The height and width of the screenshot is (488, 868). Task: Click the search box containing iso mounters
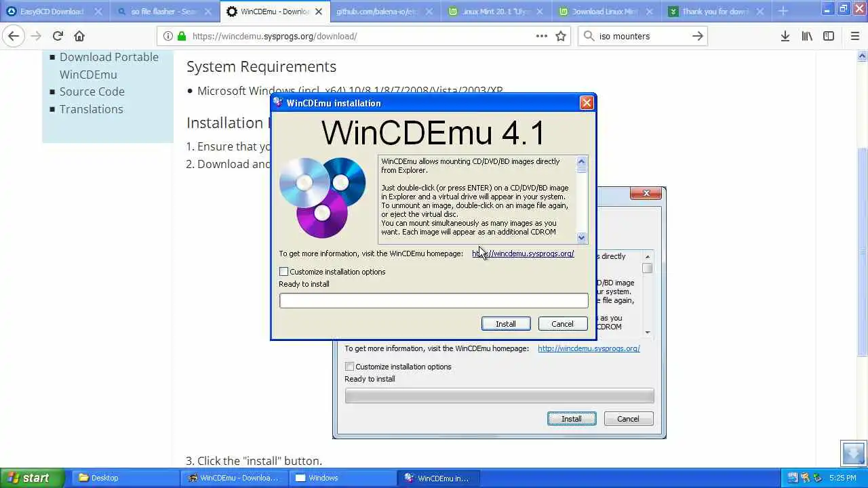[x=643, y=36]
